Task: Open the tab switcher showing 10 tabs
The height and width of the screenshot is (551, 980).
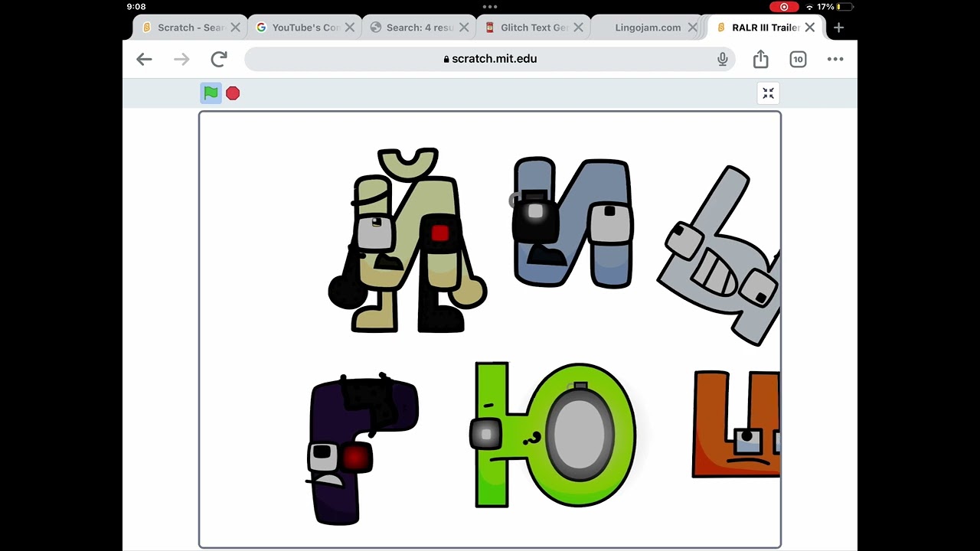Action: 798,59
